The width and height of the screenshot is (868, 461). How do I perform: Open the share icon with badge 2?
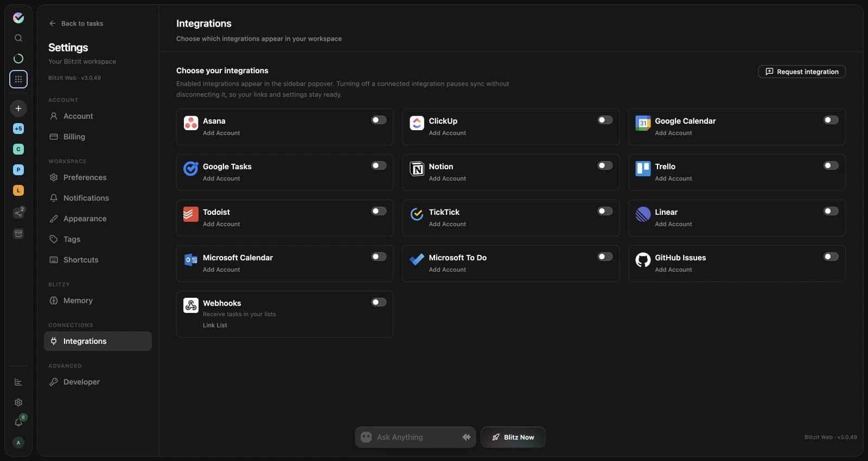tap(18, 213)
